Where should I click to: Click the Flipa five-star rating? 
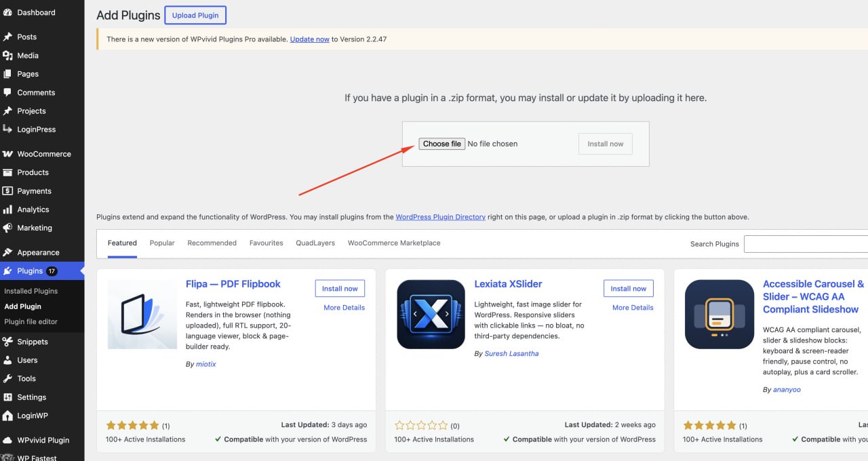(132, 426)
